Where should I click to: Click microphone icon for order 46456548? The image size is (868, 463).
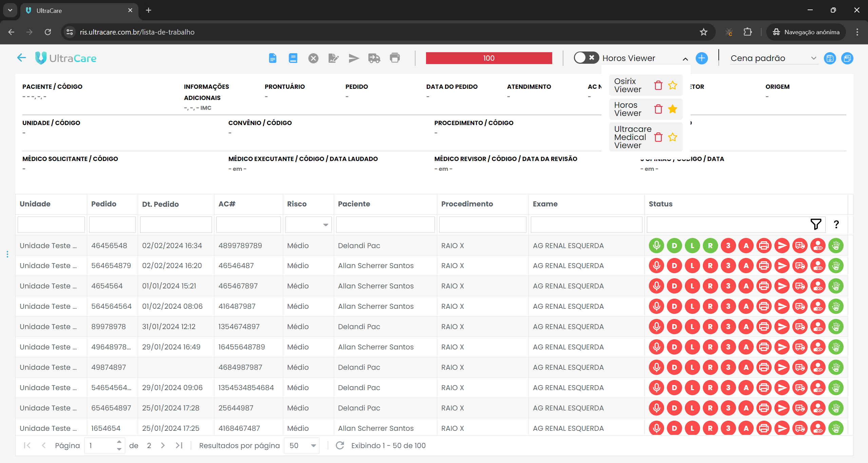coord(656,245)
